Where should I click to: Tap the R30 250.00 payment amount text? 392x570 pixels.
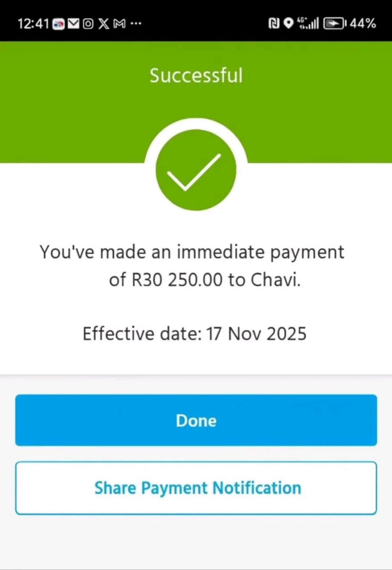click(x=177, y=280)
